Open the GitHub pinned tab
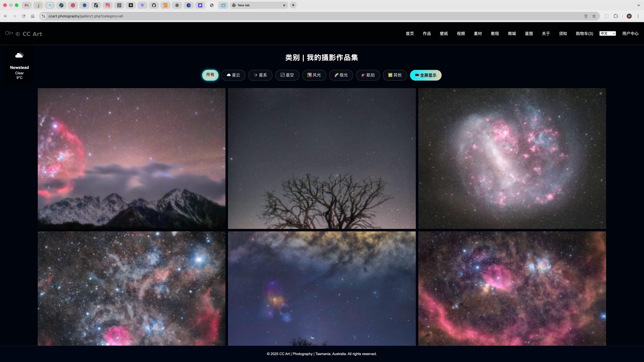Viewport: 644px width, 362px height. coord(154,5)
